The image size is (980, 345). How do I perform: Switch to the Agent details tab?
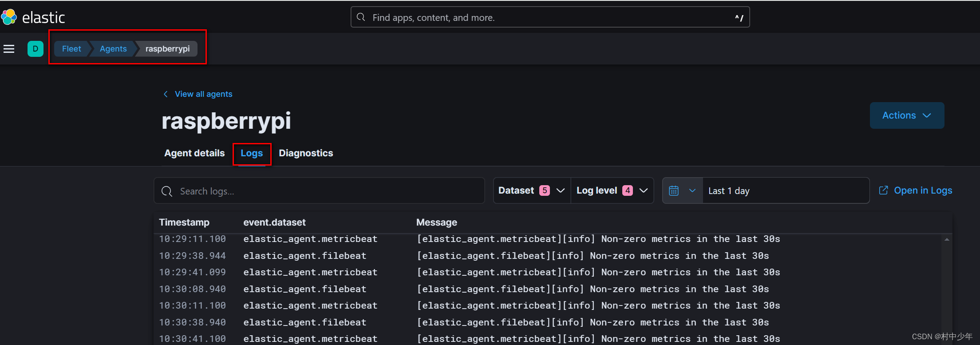point(194,153)
